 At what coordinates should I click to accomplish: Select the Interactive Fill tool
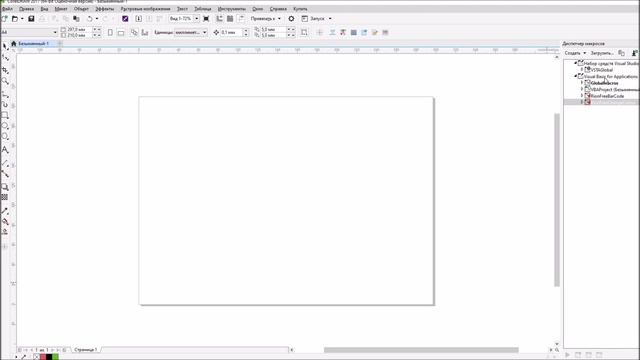[x=5, y=221]
